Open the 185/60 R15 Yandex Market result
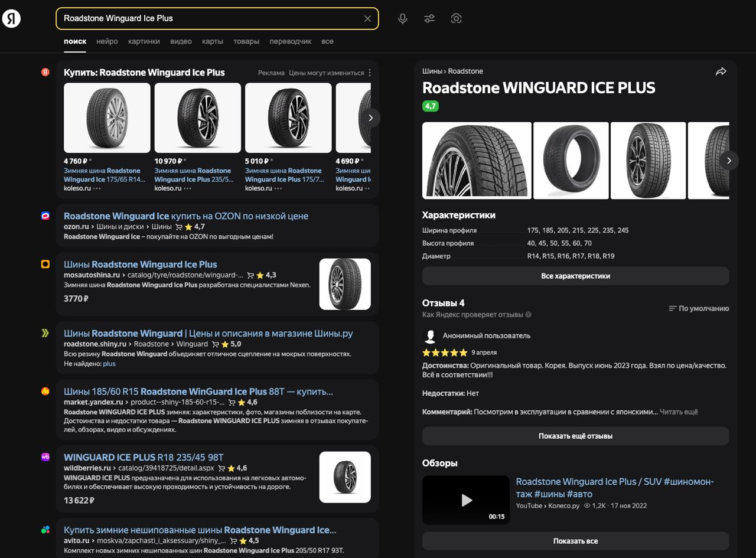 198,391
